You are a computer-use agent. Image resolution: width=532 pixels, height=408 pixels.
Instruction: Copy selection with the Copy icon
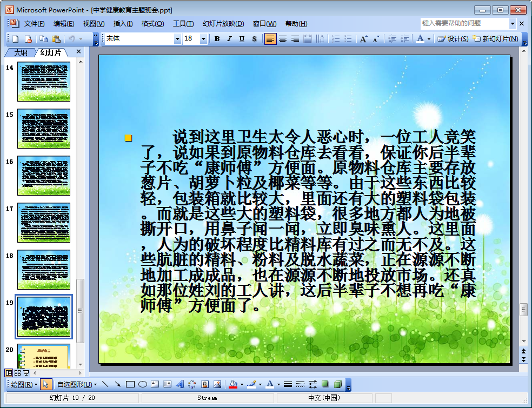pyautogui.click(x=43, y=39)
